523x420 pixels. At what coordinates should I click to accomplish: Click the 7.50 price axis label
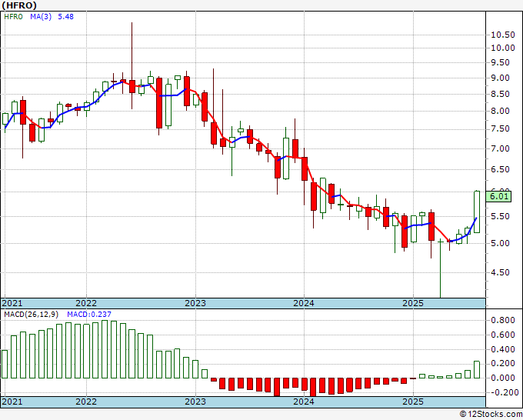[501, 129]
